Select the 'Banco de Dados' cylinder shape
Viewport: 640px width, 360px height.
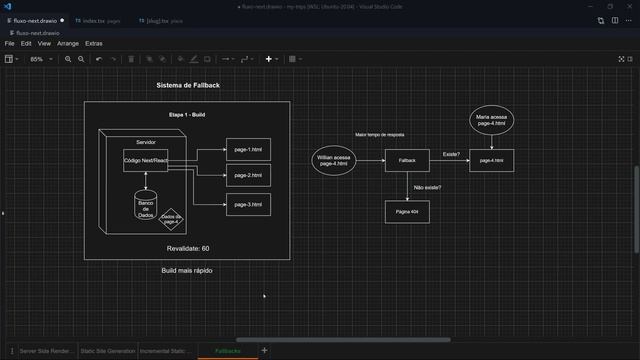[146, 205]
